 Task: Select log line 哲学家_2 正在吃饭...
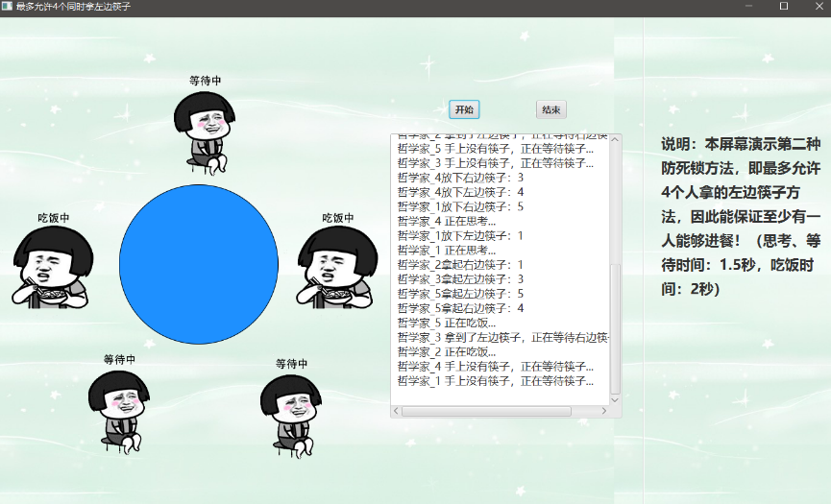(x=447, y=352)
